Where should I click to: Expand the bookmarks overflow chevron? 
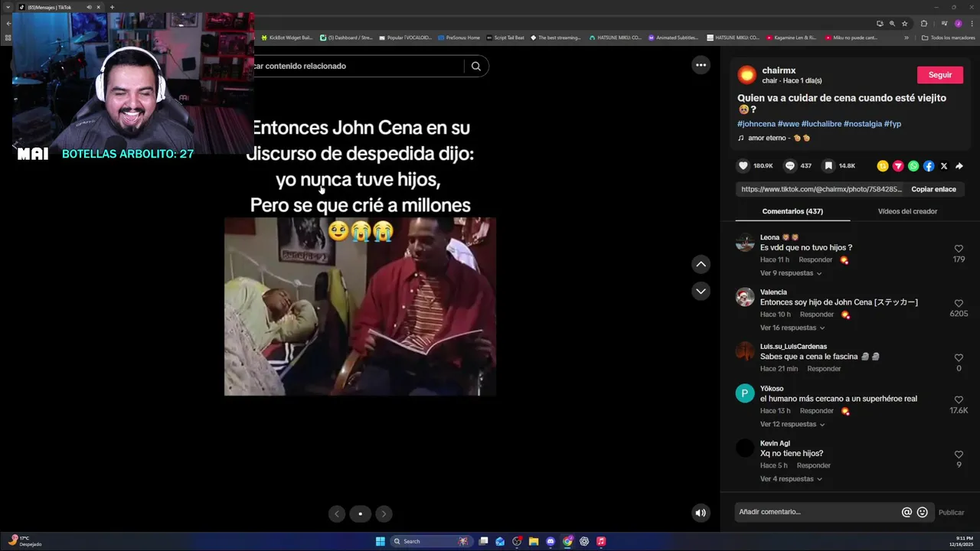(906, 37)
